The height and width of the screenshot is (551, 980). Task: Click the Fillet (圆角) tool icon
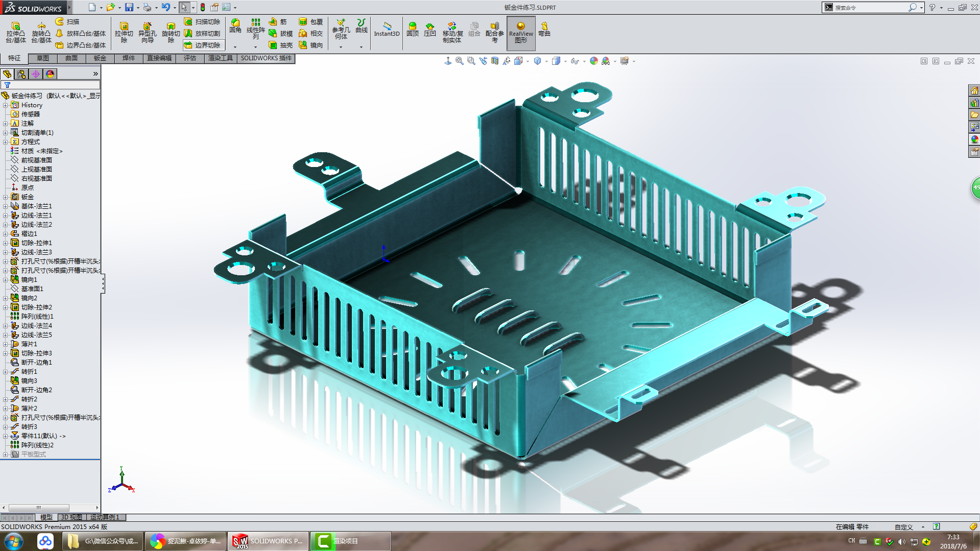coord(235,26)
